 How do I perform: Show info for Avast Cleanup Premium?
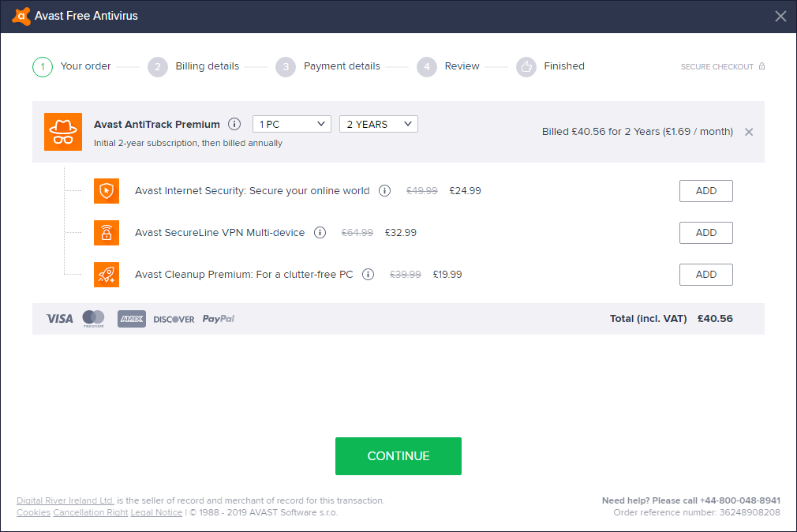[368, 275]
